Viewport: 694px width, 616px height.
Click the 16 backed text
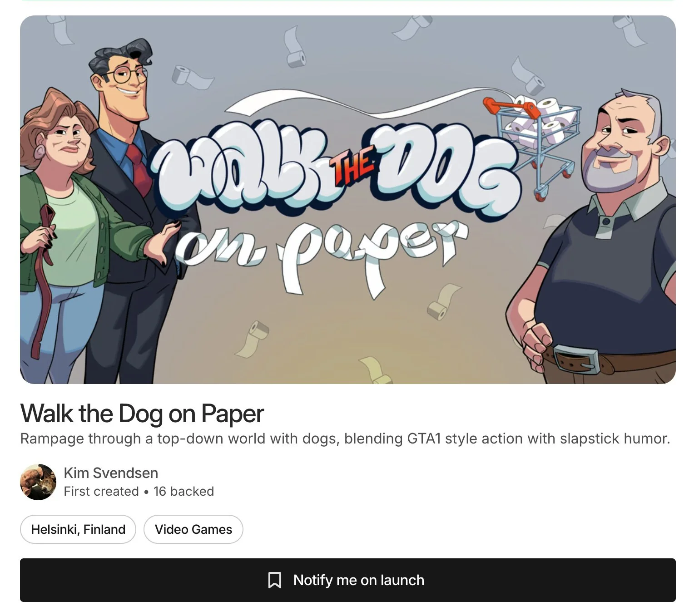pyautogui.click(x=183, y=491)
